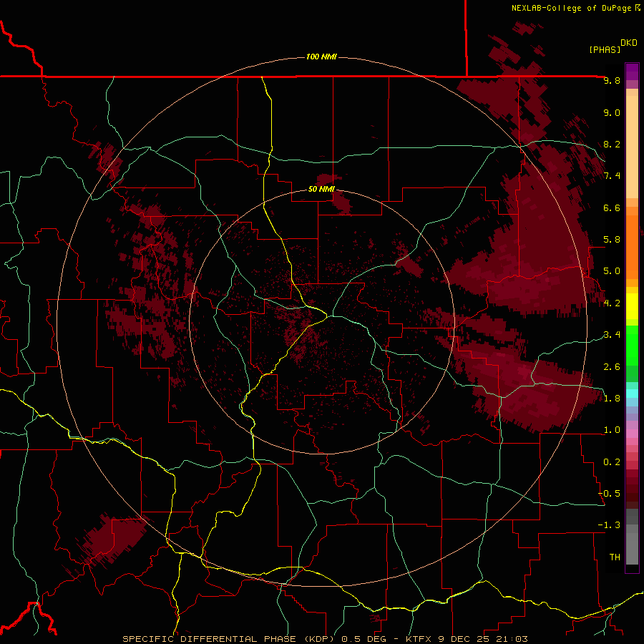
Task: Pick the cyan band in the color bar
Action: tap(632, 394)
